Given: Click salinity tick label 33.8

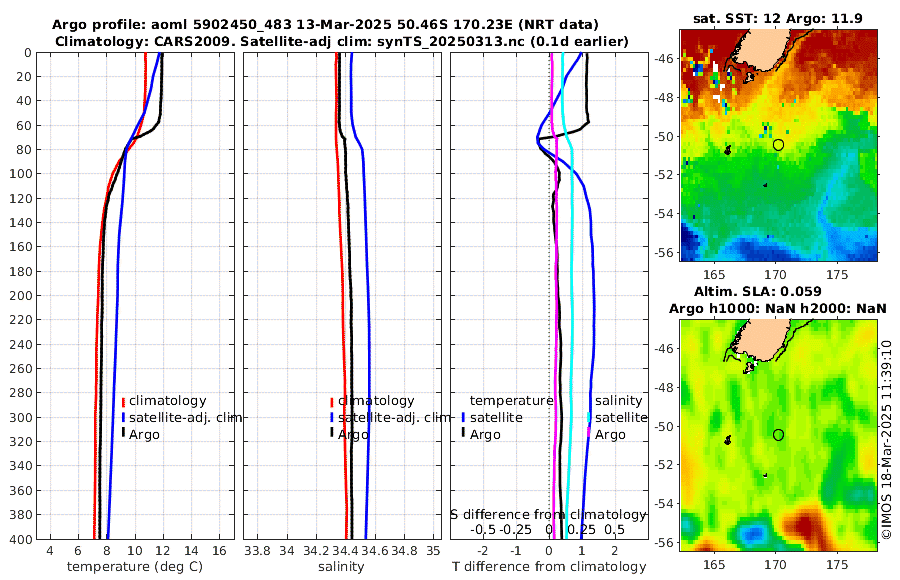Looking at the screenshot, I should pyautogui.click(x=257, y=551).
